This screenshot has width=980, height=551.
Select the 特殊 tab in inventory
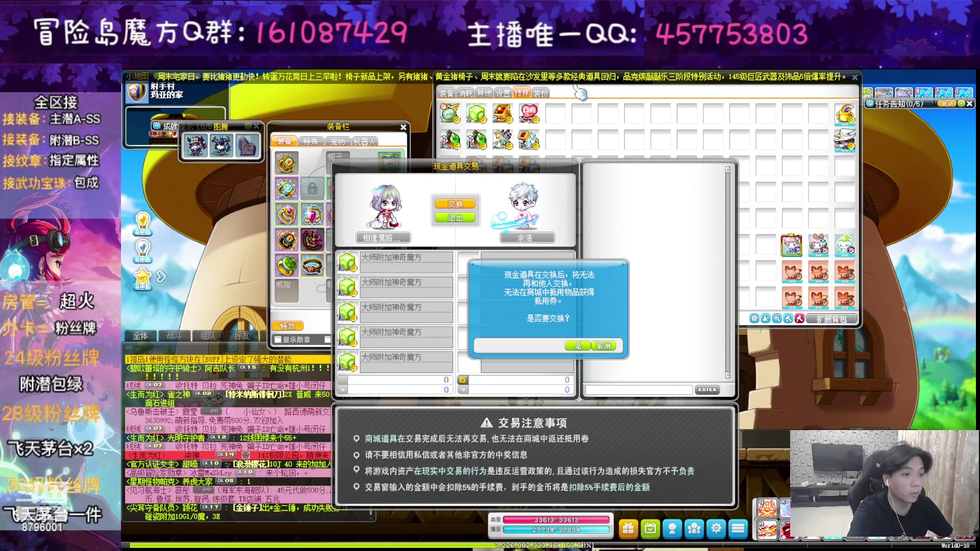tap(522, 93)
